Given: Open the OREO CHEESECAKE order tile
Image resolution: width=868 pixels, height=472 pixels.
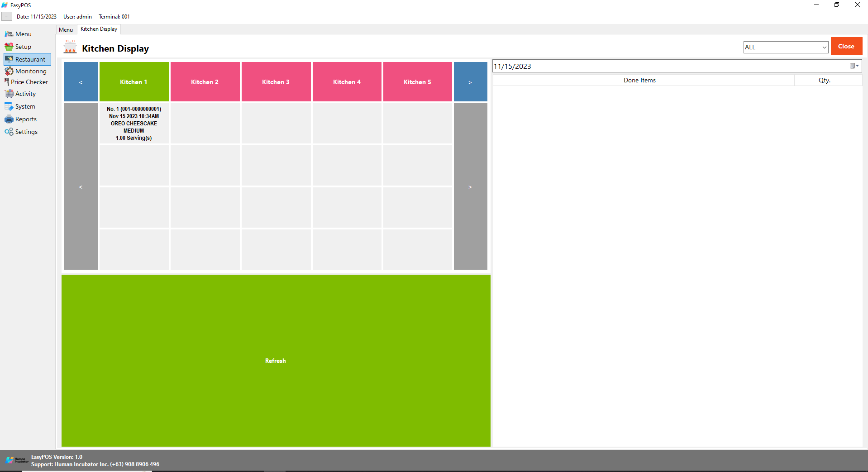Looking at the screenshot, I should 134,124.
